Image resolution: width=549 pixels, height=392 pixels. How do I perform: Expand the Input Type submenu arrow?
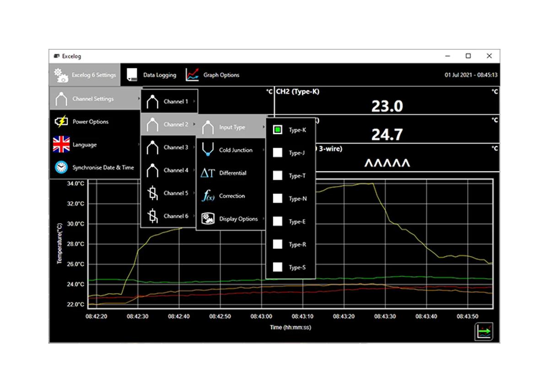[264, 127]
